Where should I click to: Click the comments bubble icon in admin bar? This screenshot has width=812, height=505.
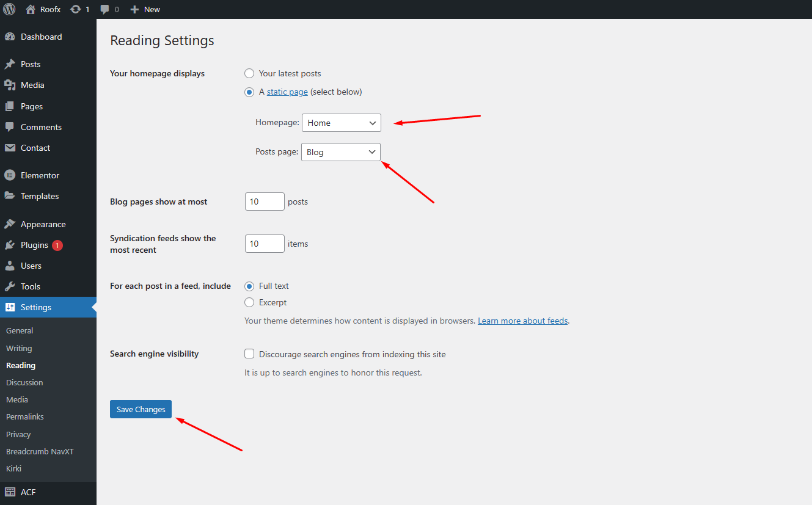point(105,9)
